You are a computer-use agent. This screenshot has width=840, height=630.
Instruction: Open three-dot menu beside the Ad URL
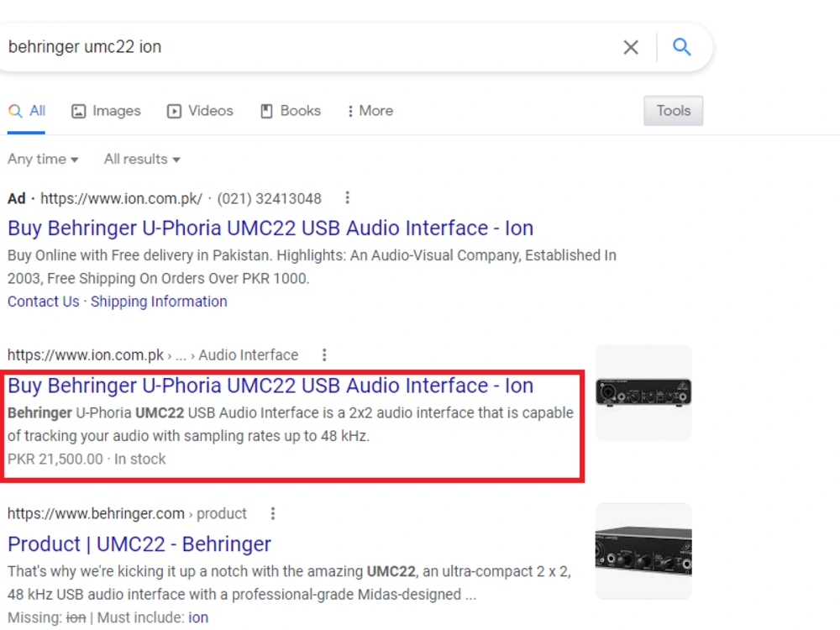coord(347,197)
